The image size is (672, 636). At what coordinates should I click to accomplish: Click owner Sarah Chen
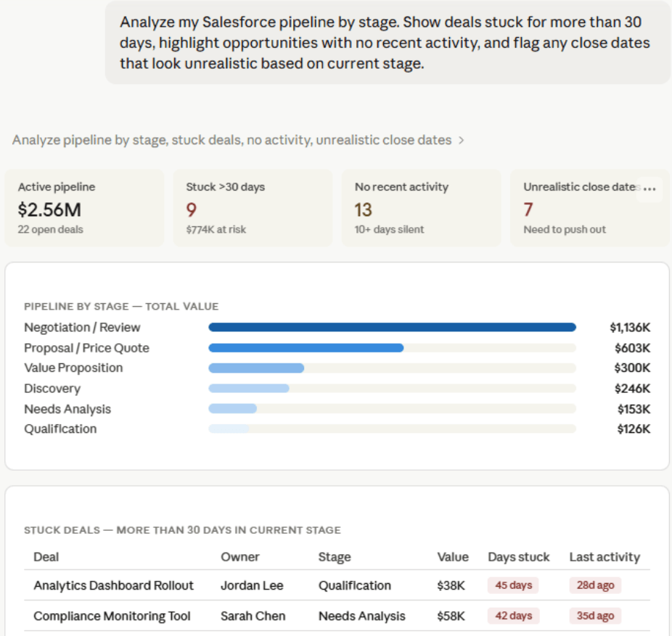(x=253, y=616)
